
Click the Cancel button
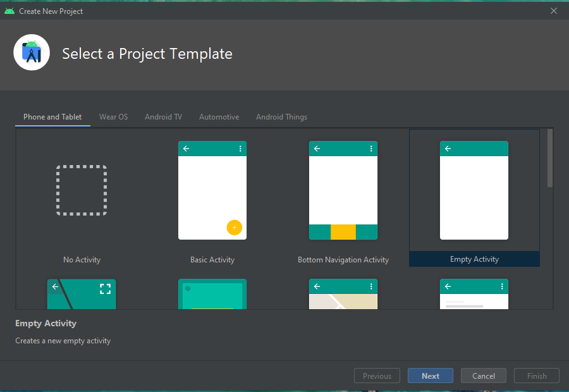tap(484, 376)
